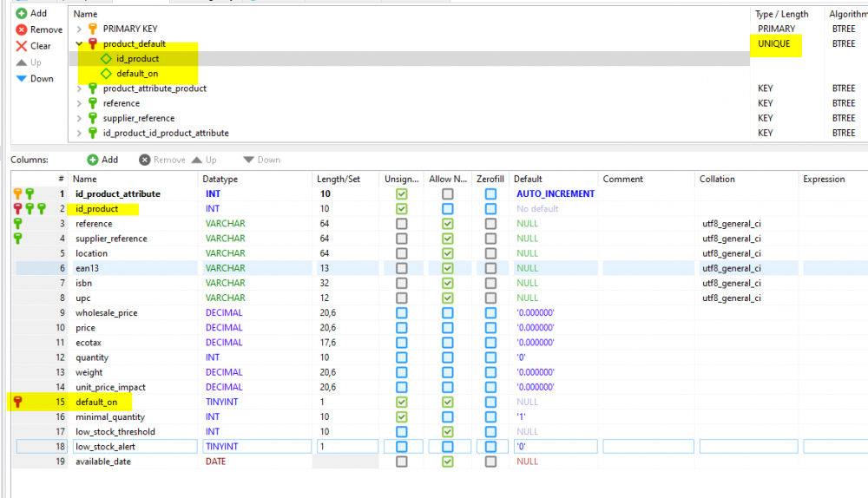868x498 pixels.
Task: Click the UNIQUE type of product_default
Action: [x=773, y=43]
